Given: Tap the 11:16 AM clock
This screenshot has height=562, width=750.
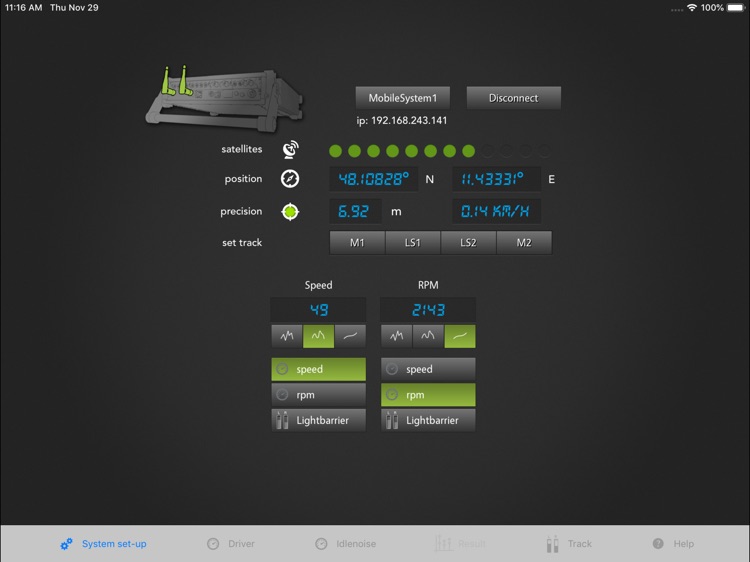Looking at the screenshot, I should (24, 8).
